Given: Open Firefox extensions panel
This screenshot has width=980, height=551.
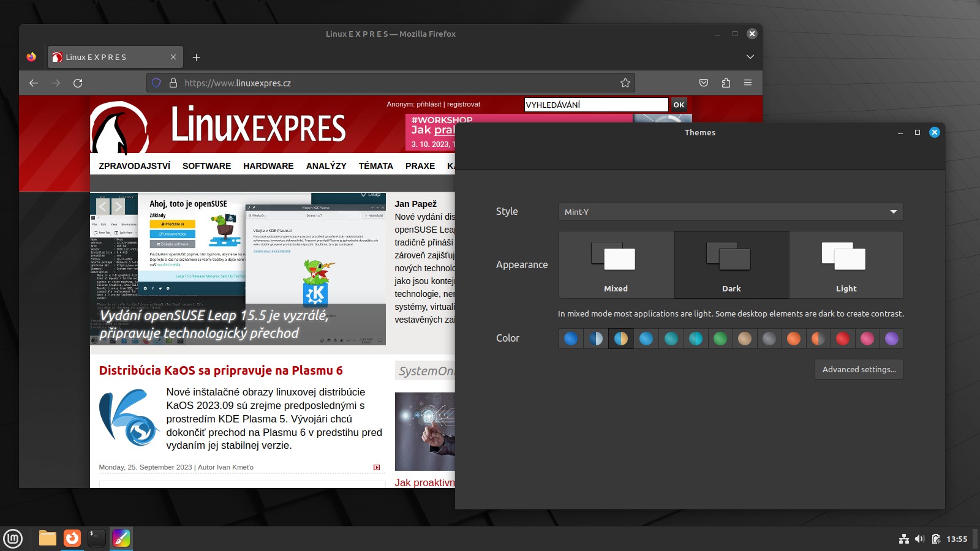Looking at the screenshot, I should (x=726, y=83).
